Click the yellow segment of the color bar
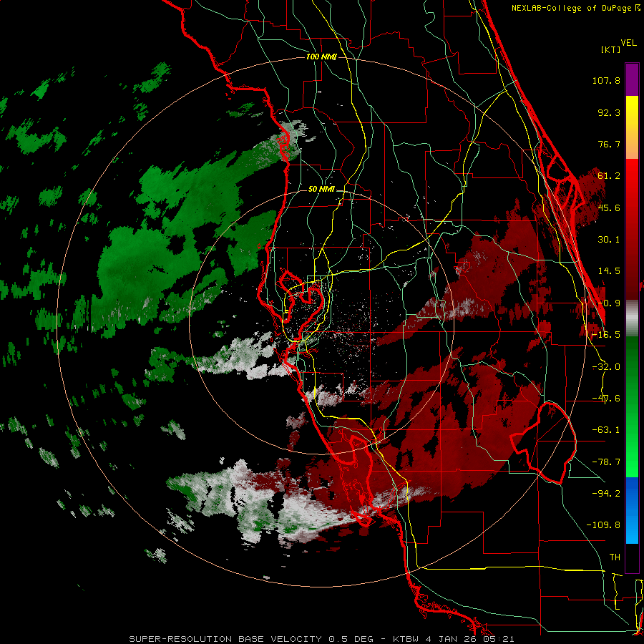The width and height of the screenshot is (644, 644). click(632, 127)
